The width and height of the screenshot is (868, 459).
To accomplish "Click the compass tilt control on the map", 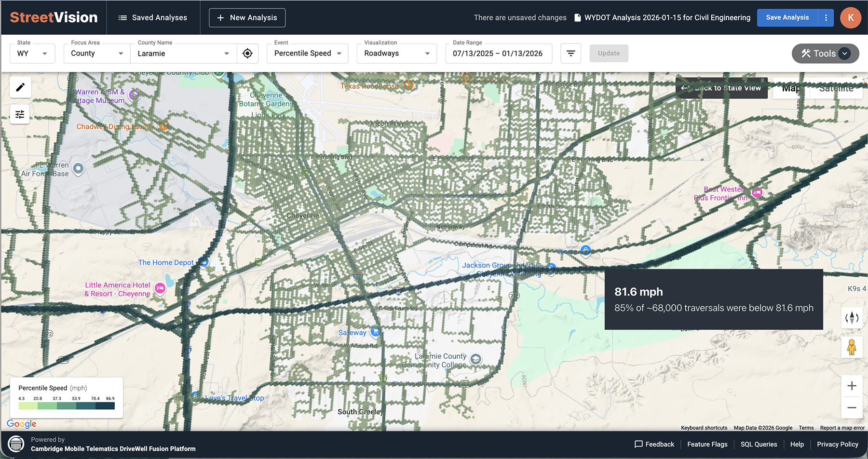I will click(x=852, y=318).
